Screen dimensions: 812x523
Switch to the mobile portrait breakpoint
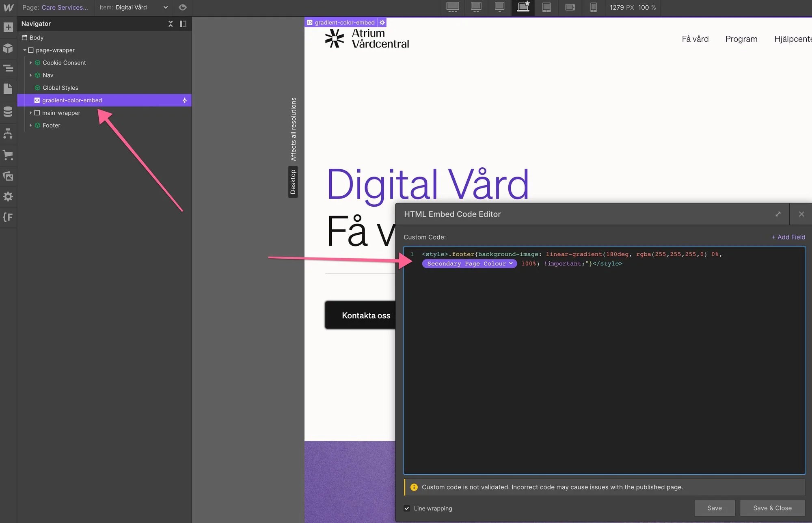point(594,7)
